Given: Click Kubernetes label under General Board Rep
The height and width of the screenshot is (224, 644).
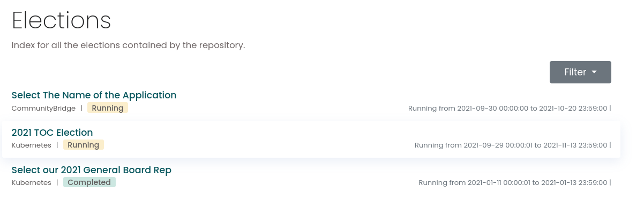Looking at the screenshot, I should click(31, 182).
